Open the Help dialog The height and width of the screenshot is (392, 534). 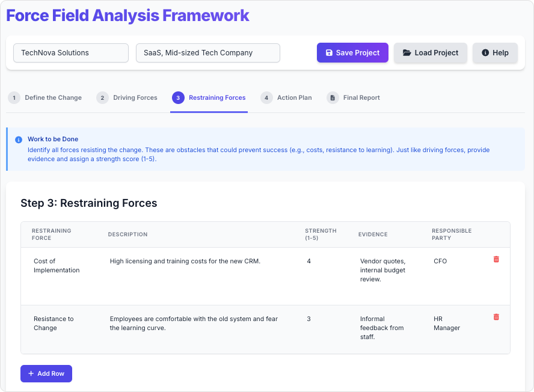[495, 53]
